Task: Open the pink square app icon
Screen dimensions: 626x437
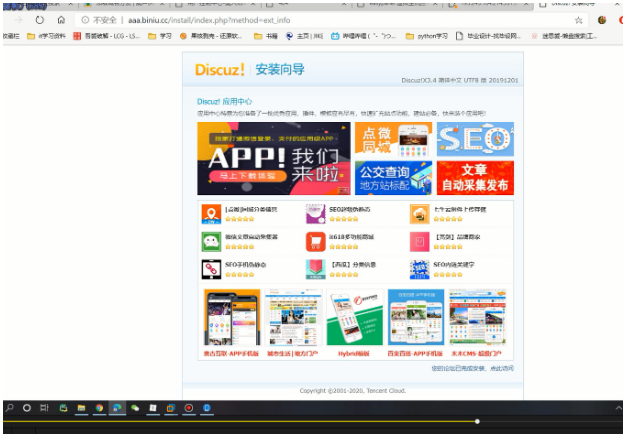Action: coord(420,242)
